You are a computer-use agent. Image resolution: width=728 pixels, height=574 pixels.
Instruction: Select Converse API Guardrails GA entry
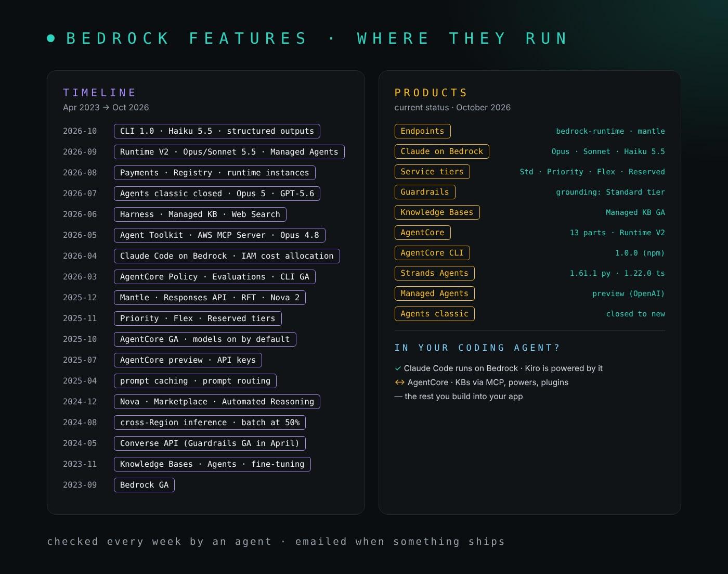[x=210, y=443]
